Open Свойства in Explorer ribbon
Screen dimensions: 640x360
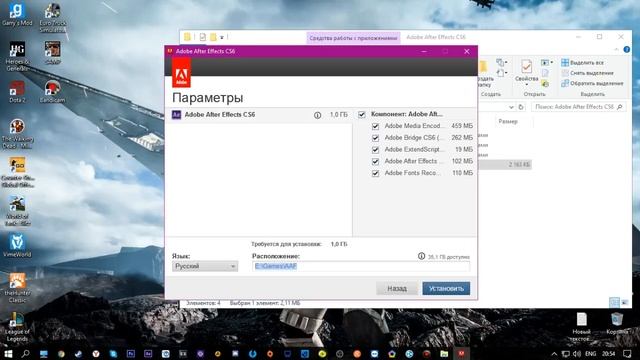527,72
